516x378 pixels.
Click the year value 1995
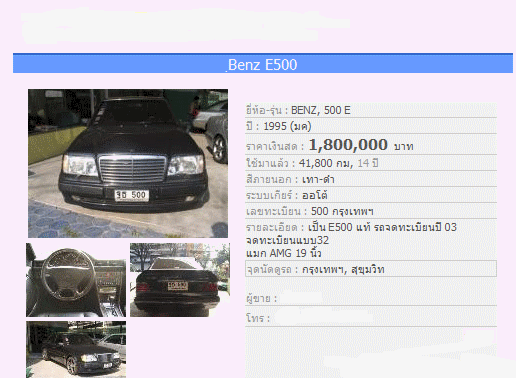point(275,126)
